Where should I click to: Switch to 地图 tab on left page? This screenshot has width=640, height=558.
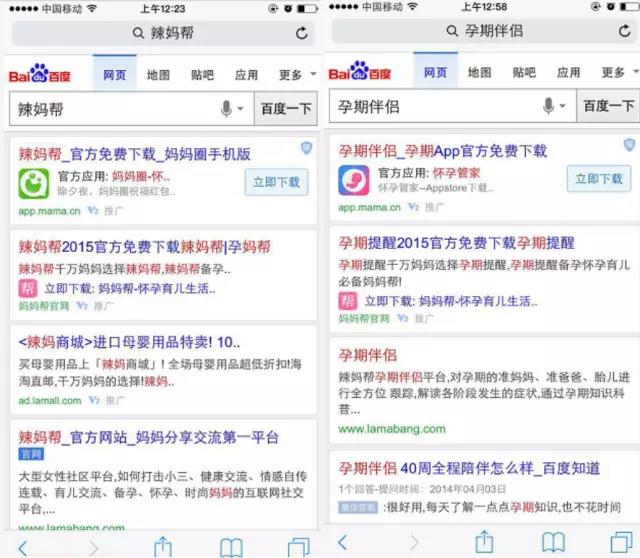click(x=158, y=75)
